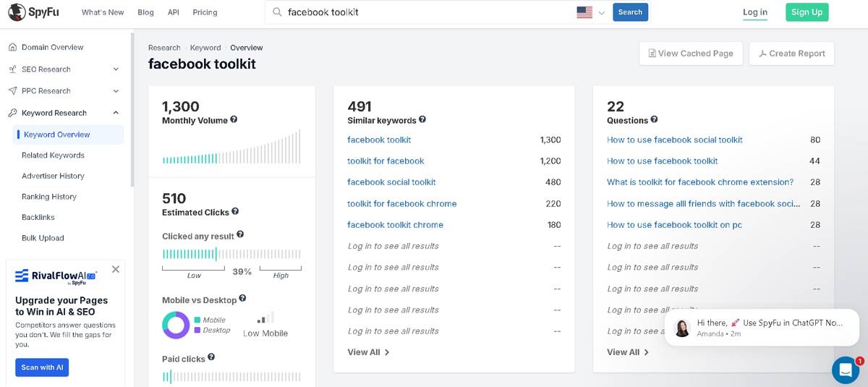This screenshot has height=387, width=868.
Task: Open Related Keywords in sidebar
Action: (x=53, y=156)
